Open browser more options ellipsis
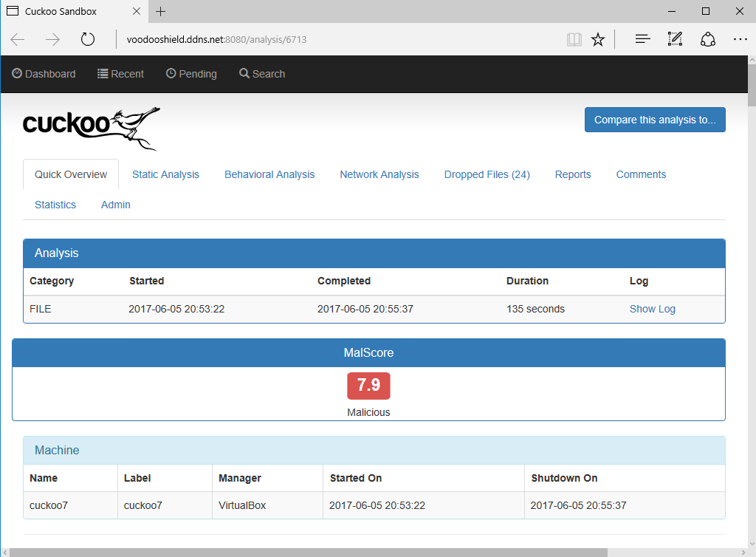Image resolution: width=756 pixels, height=557 pixels. [740, 39]
